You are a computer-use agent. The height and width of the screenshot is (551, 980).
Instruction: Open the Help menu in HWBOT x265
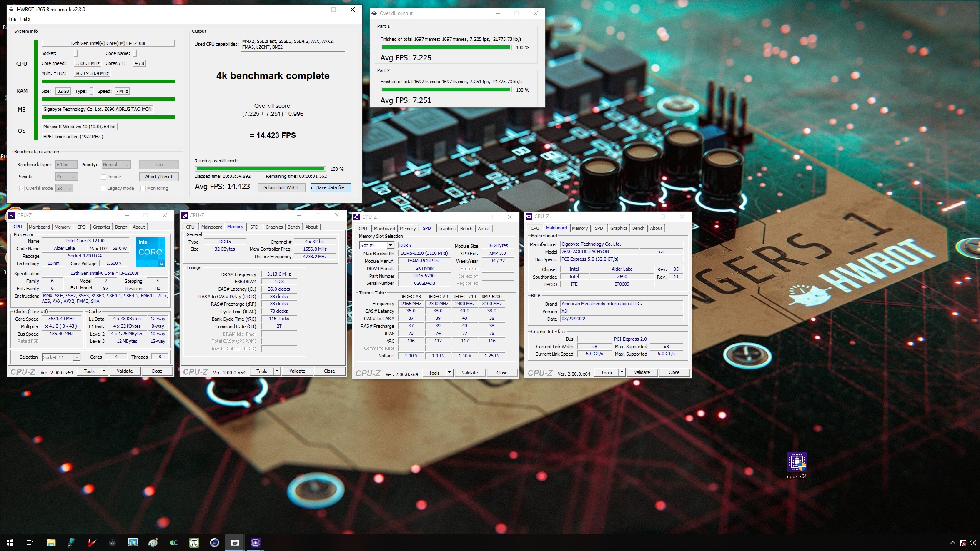coord(25,19)
